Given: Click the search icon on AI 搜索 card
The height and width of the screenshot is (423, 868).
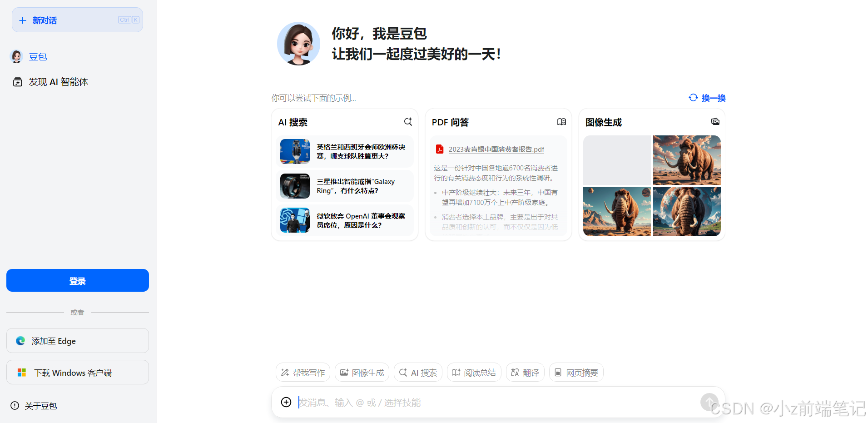Looking at the screenshot, I should [408, 122].
